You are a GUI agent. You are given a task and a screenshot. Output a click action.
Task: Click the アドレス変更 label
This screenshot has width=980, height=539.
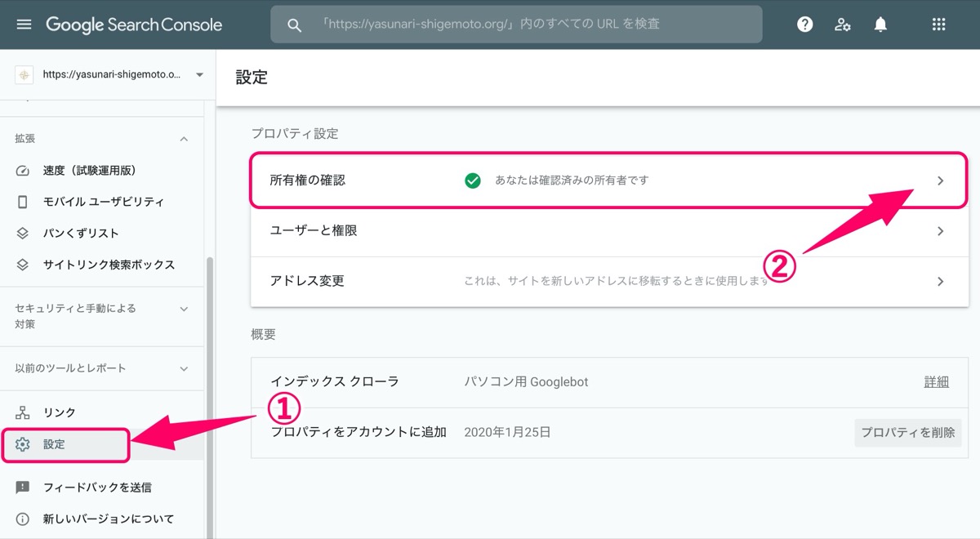tap(307, 281)
